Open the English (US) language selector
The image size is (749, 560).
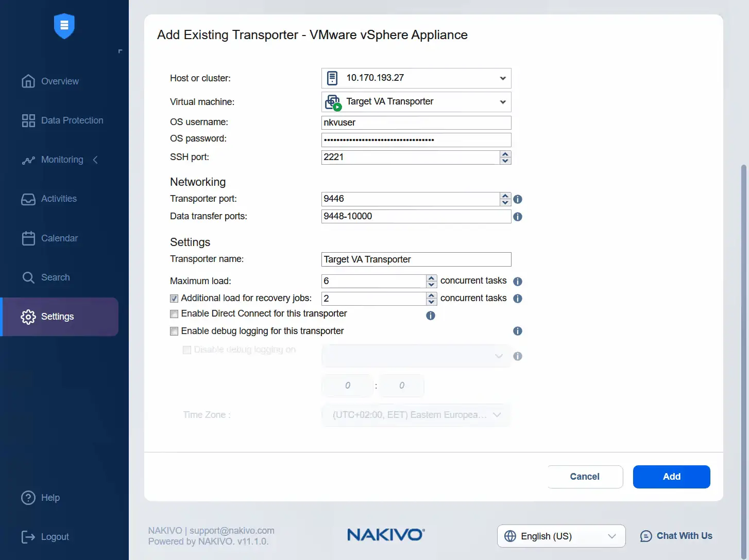coord(560,536)
